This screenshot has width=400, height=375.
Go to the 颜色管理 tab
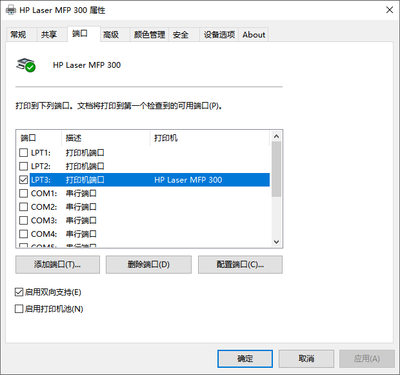click(149, 35)
